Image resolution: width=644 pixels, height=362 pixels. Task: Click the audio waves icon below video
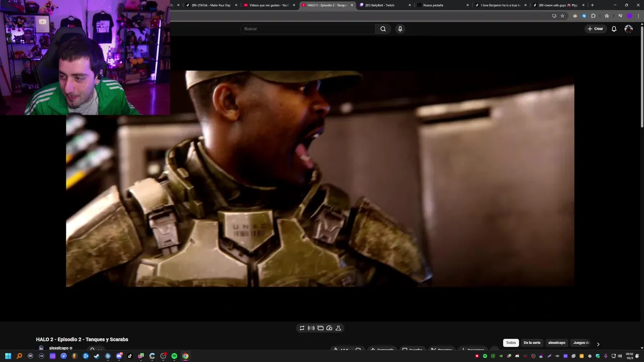click(311, 328)
